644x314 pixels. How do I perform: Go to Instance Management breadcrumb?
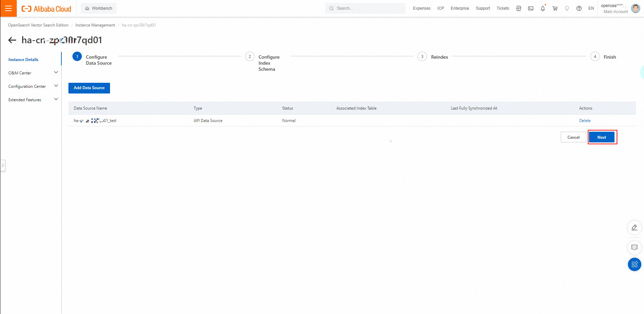[x=95, y=25]
